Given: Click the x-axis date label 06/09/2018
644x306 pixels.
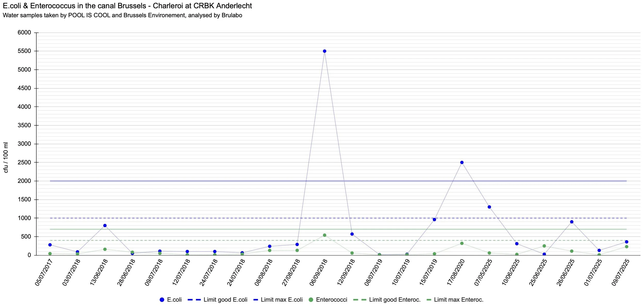Looking at the screenshot, I should click(x=318, y=272).
